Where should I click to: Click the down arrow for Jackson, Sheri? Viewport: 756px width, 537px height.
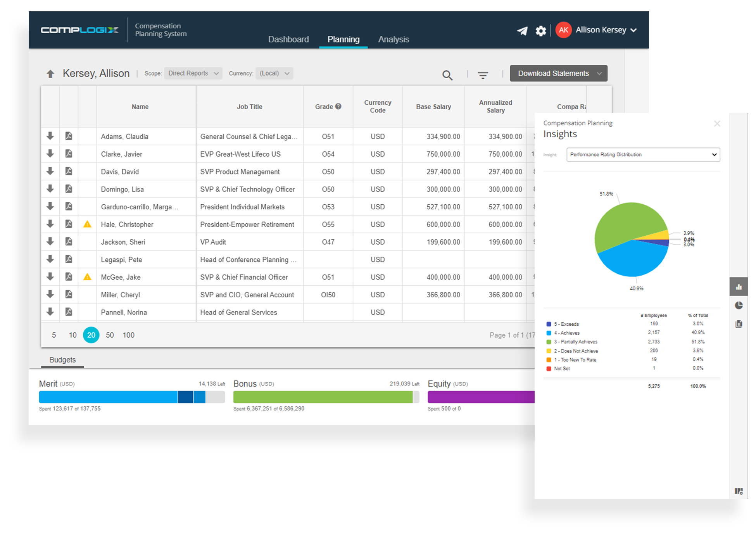50,242
